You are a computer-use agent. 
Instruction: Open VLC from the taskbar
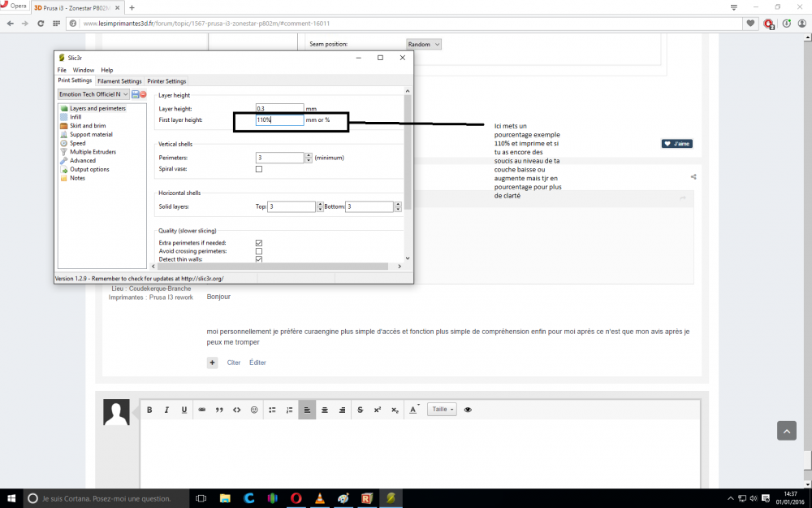[x=320, y=498]
